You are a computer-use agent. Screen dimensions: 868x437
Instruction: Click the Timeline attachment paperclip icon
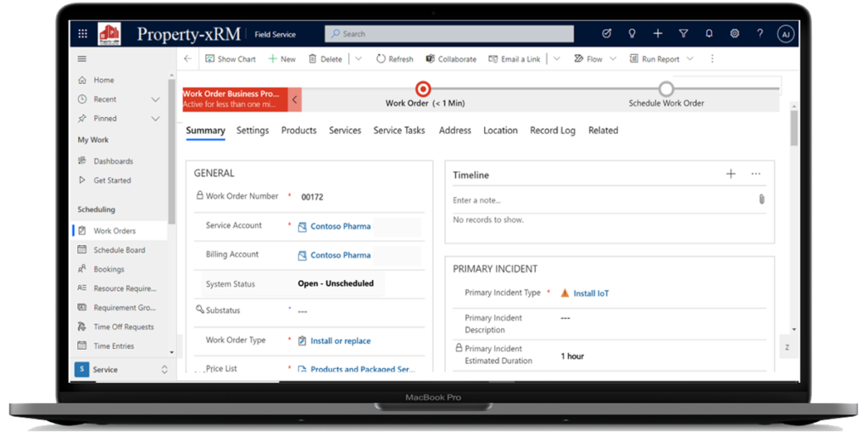762,199
